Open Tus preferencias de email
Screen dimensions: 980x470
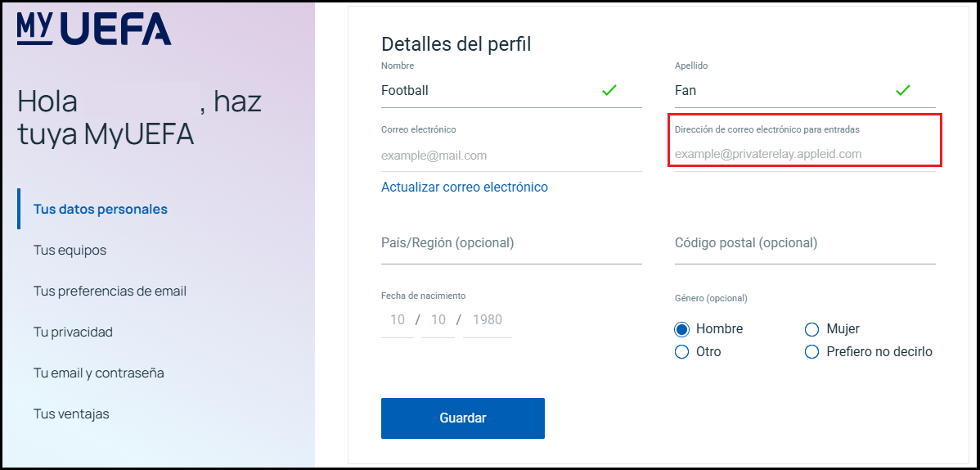110,291
